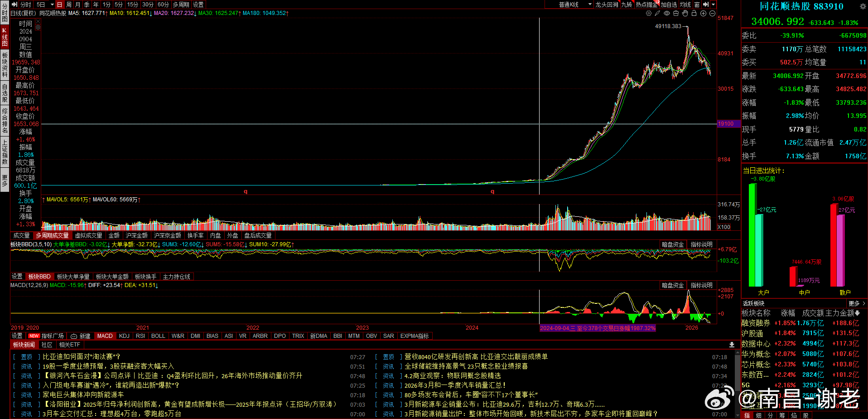Screen dimensions: 868x419
Task: Open the 自选股 side tab
Action: 5,93
